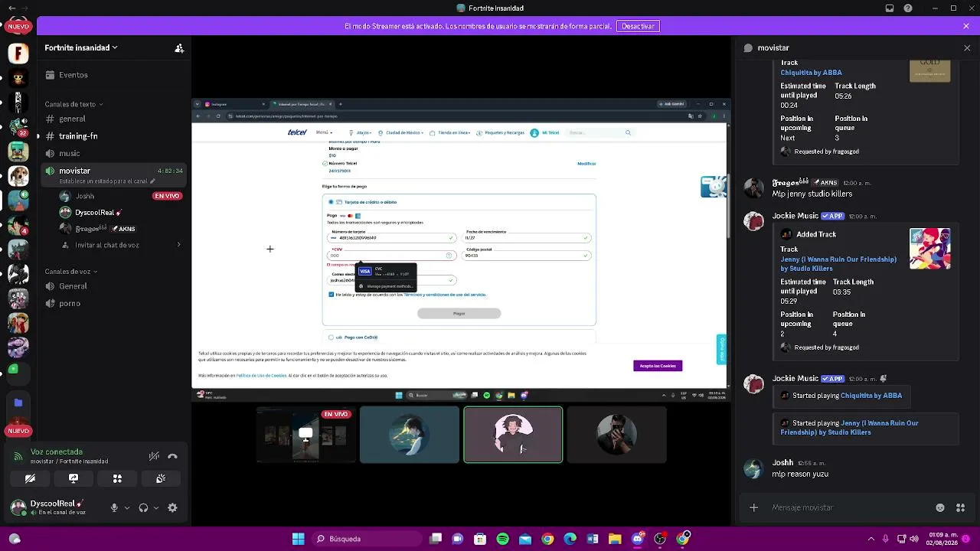Open File Explorer on Windows taskbar
Image resolution: width=980 pixels, height=551 pixels.
615,539
